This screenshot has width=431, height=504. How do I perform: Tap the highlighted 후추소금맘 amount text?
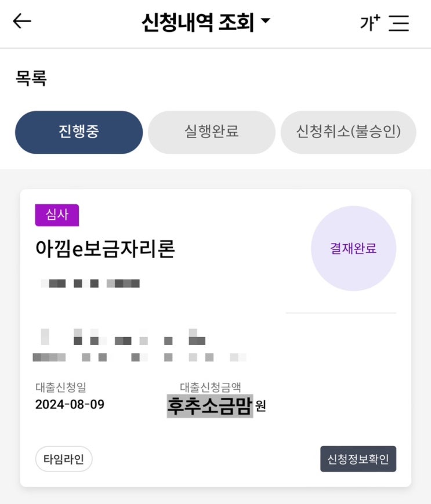(x=210, y=406)
